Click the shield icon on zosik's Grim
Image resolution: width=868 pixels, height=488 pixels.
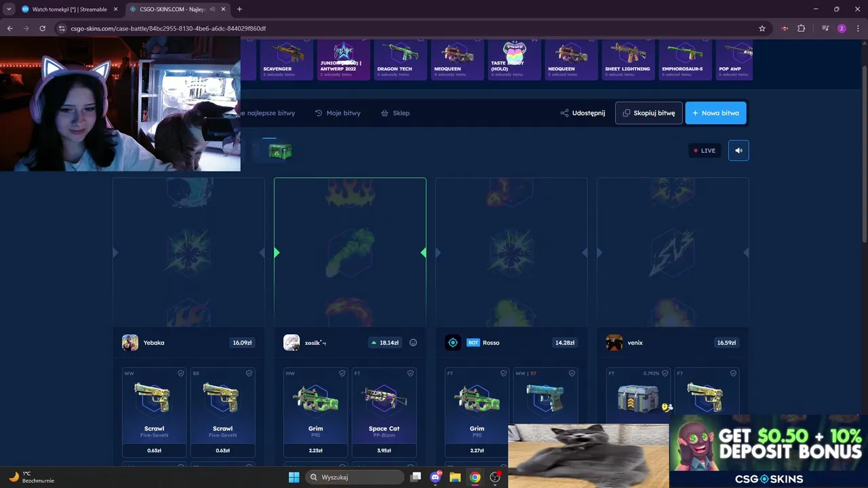pyautogui.click(x=342, y=373)
